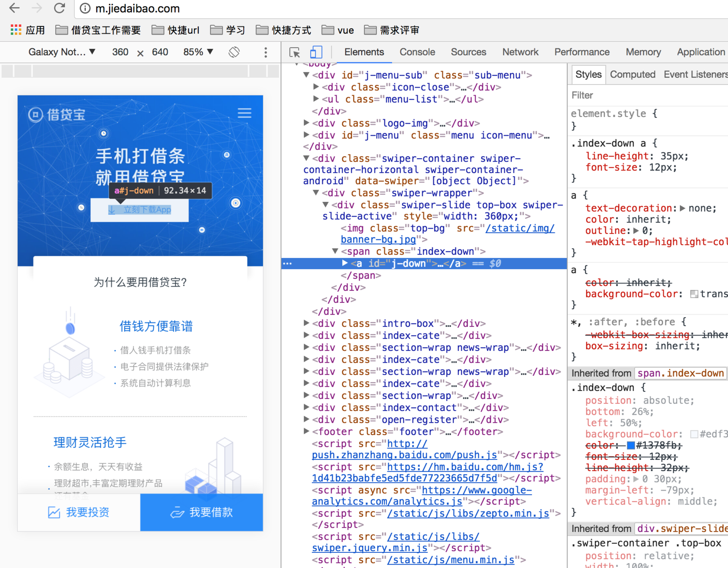Switch to the Performance tab
The height and width of the screenshot is (568, 728).
(582, 52)
